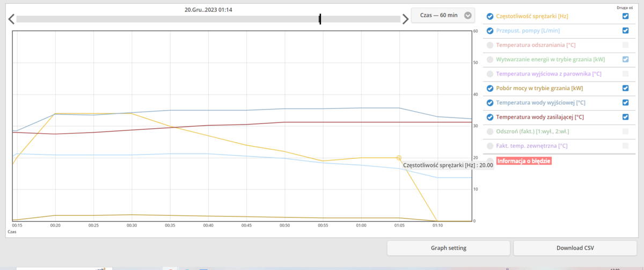
Task: Uncheck second axis for Przepust. pompy
Action: click(625, 31)
